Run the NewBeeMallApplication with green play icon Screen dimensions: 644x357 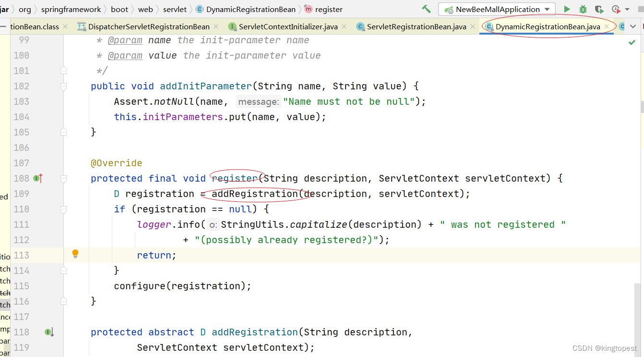568,9
